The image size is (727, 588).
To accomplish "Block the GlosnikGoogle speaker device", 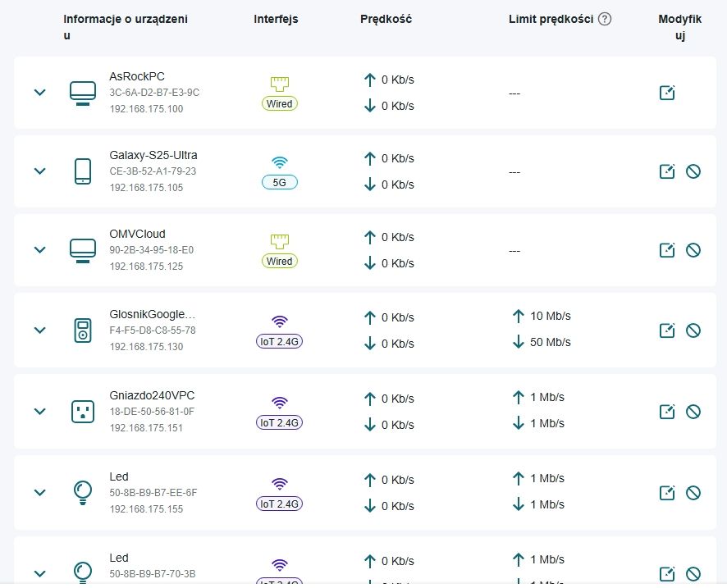I will point(693,330).
